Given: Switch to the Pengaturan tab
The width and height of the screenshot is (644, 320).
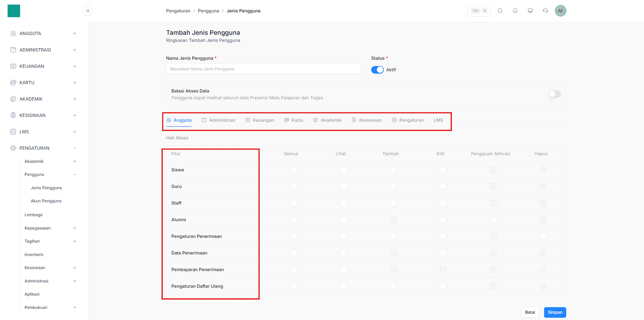Looking at the screenshot, I should (x=408, y=120).
